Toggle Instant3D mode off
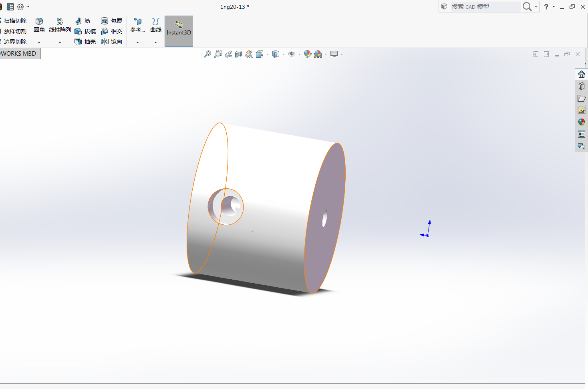Image resolution: width=588 pixels, height=389 pixels. pos(179,31)
